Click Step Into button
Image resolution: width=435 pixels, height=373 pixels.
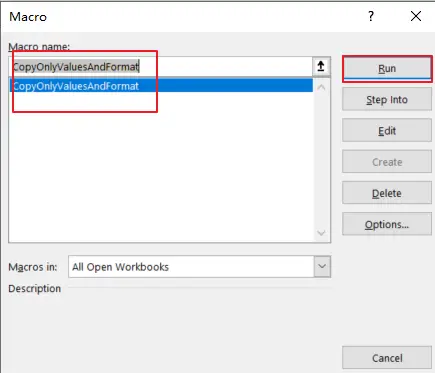pos(387,99)
